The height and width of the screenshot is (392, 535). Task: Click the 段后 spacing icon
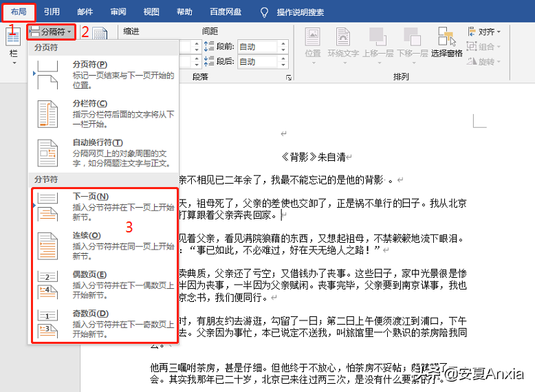[209, 61]
